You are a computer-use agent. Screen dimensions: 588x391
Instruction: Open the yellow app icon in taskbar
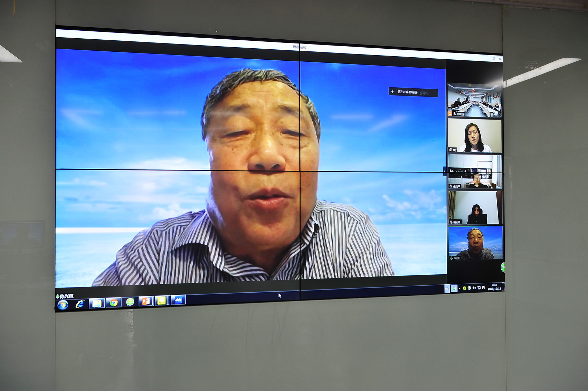coord(162,301)
